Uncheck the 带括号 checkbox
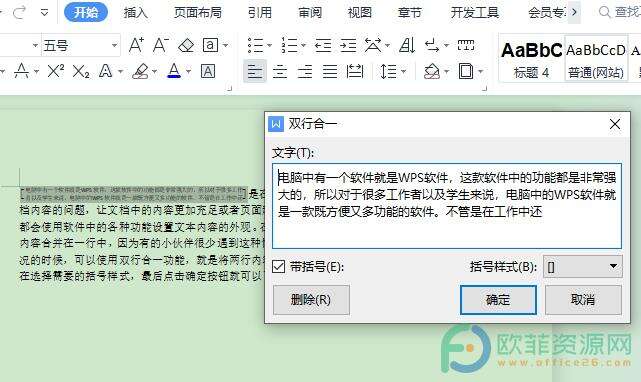The width and height of the screenshot is (641, 382). 278,267
